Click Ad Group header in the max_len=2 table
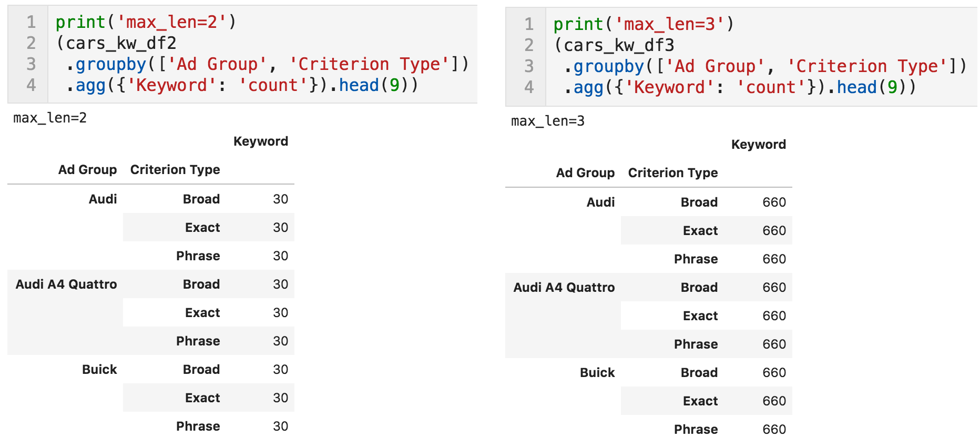Screen dimensions: 980x448 [x=88, y=170]
